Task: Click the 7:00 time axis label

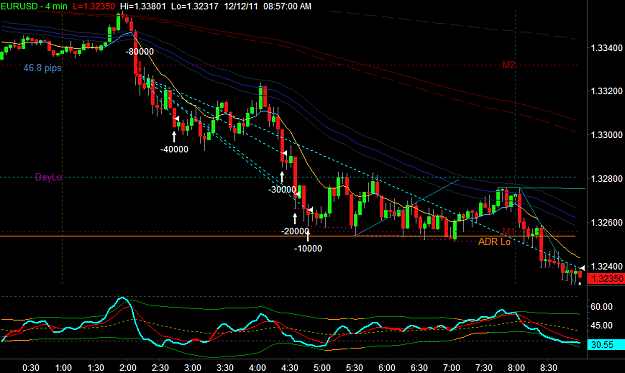Action: click(x=451, y=367)
